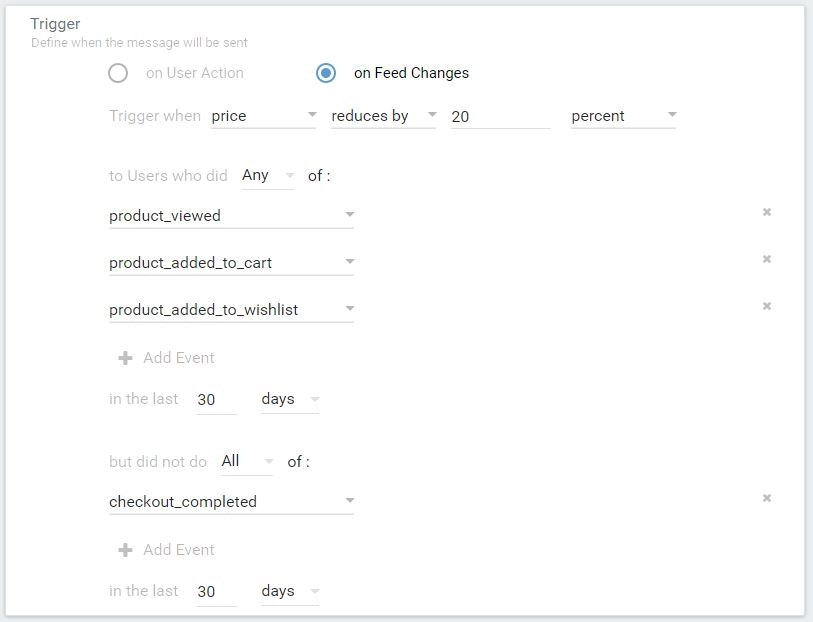This screenshot has width=813, height=622.
Task: Remove the product_added_to_cart event row
Action: click(x=767, y=259)
